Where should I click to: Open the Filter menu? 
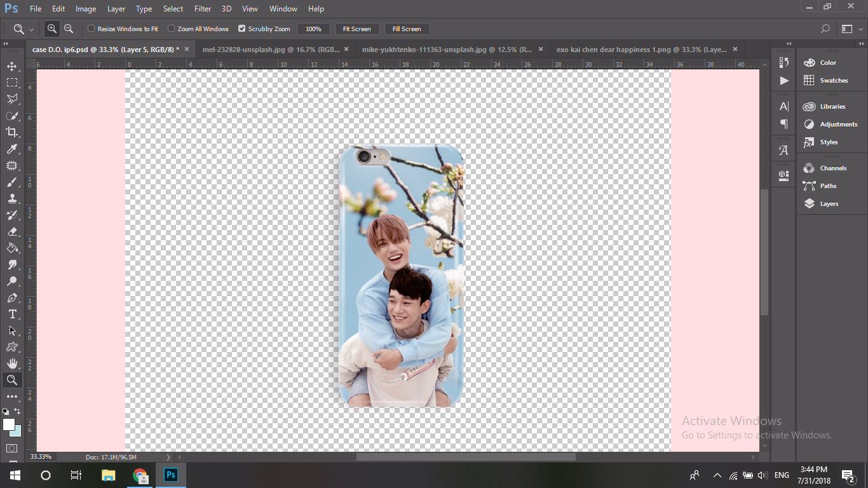pos(203,9)
